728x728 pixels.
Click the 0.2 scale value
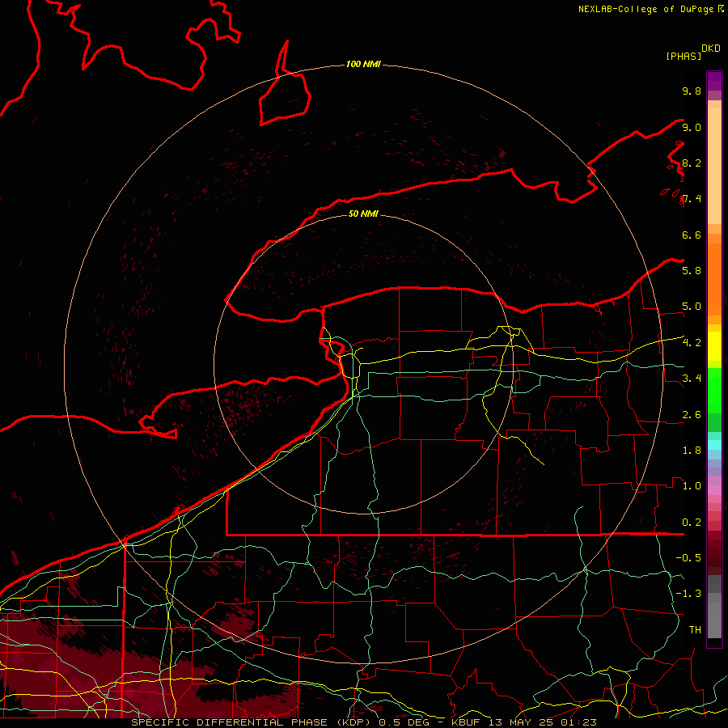692,523
